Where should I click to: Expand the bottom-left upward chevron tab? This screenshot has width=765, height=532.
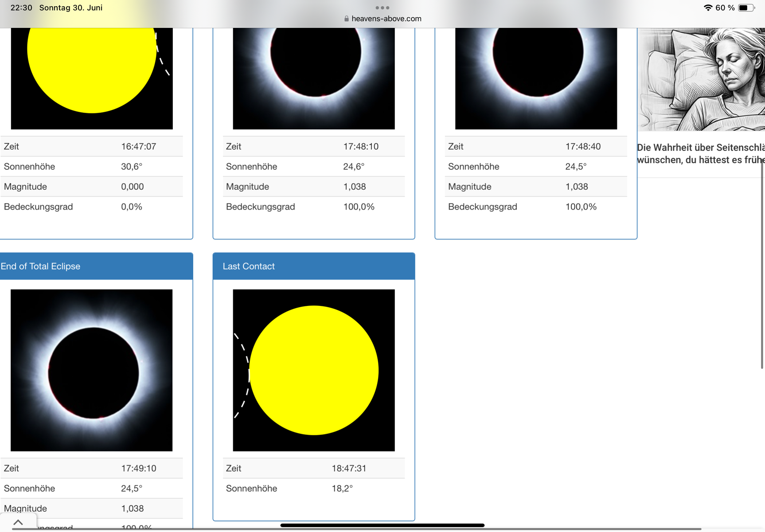pyautogui.click(x=18, y=522)
